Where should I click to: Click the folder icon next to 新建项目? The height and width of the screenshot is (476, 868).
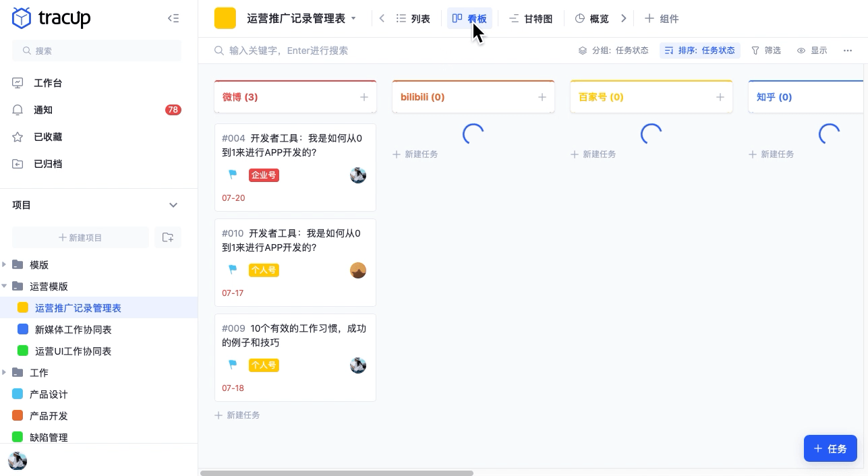168,237
